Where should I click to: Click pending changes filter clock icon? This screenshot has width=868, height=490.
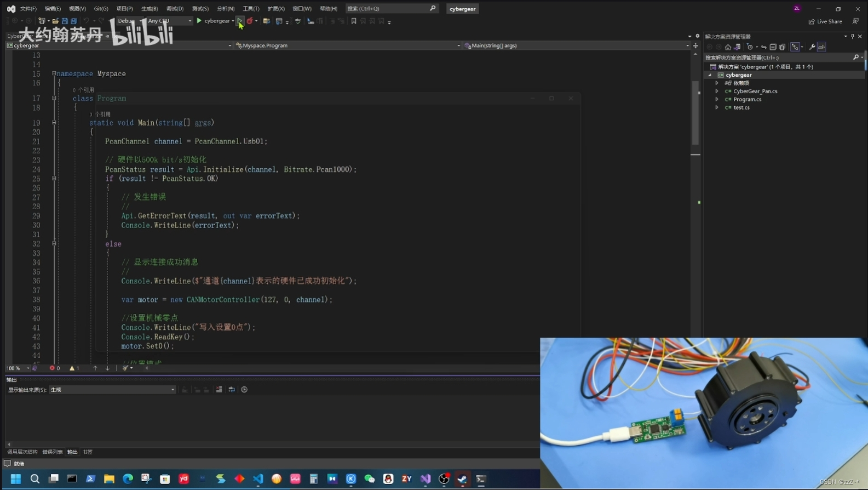tap(750, 47)
